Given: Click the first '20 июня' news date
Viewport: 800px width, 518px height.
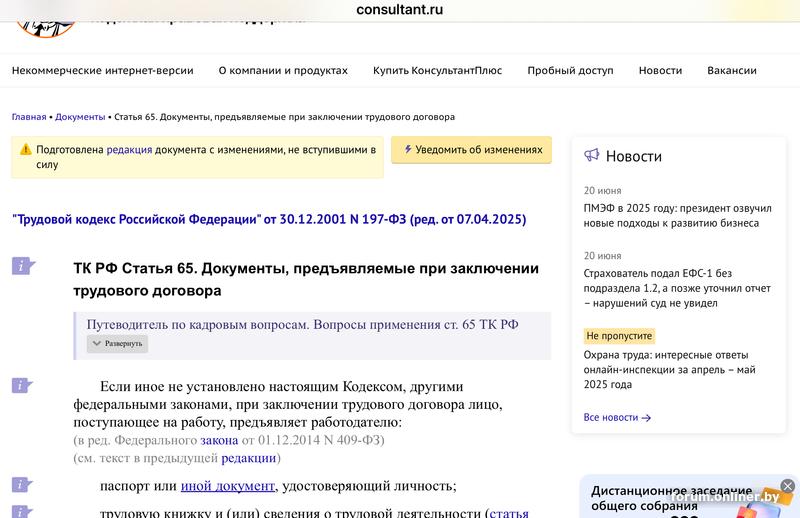Looking at the screenshot, I should pyautogui.click(x=603, y=190).
